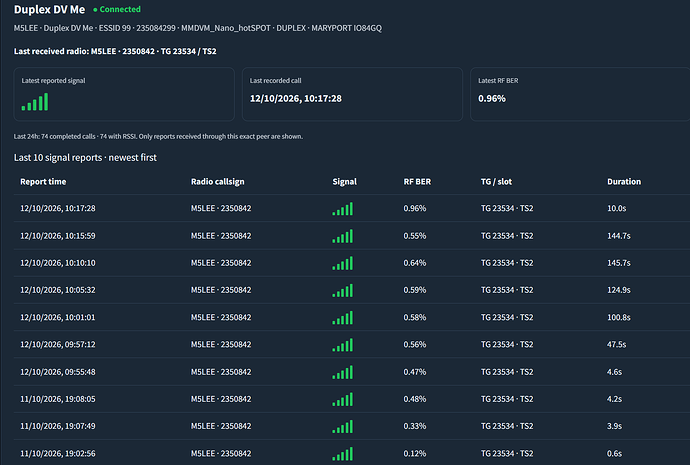The image size is (690, 465).
Task: Click signal bars icon in the 09:57:12 row
Action: click(x=342, y=345)
